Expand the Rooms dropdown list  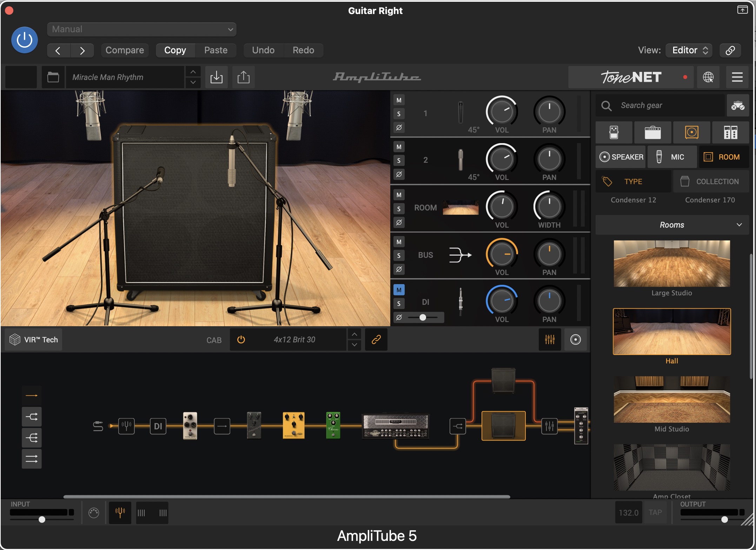pyautogui.click(x=672, y=225)
